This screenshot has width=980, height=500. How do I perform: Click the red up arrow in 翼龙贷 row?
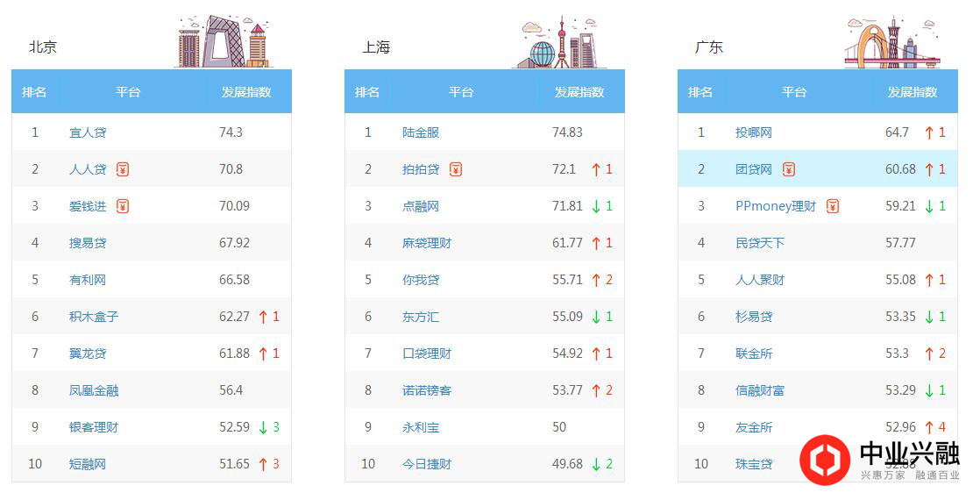pos(263,354)
